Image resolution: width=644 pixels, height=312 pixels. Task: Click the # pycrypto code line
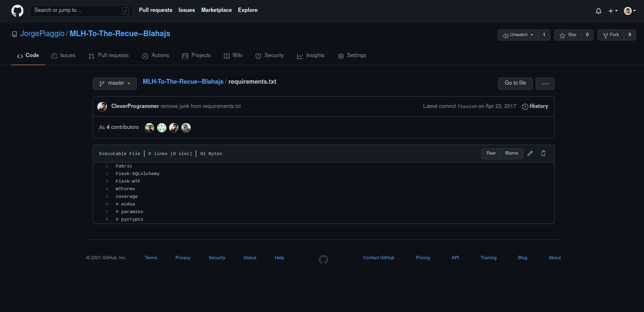(x=129, y=220)
